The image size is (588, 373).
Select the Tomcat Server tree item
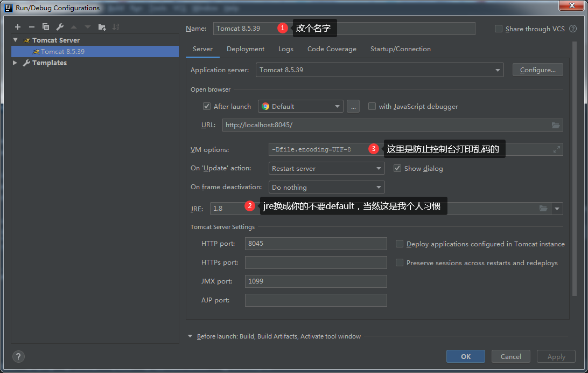[x=56, y=40]
